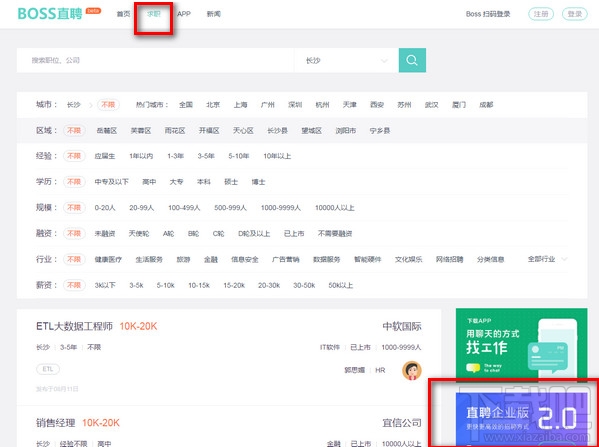Filter education by 本科

pyautogui.click(x=204, y=182)
